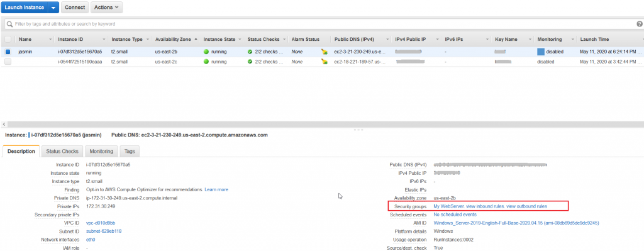Click the Monitoring column header
The height and width of the screenshot is (251, 644).
click(550, 40)
